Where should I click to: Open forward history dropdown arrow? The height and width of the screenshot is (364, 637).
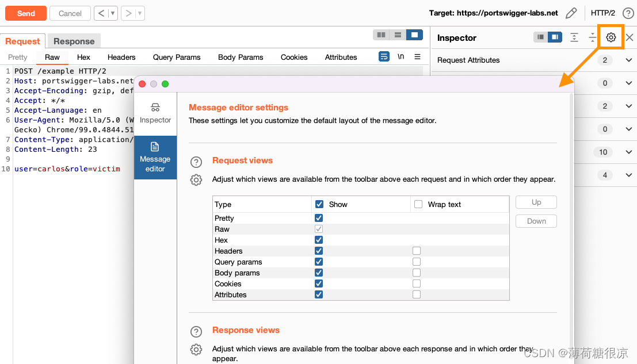click(140, 13)
